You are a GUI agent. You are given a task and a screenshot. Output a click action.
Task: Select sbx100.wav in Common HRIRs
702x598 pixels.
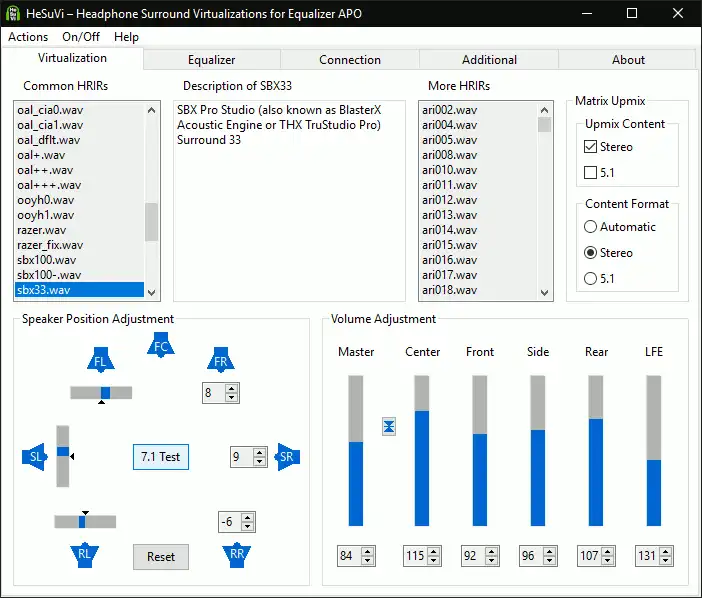[x=79, y=260]
